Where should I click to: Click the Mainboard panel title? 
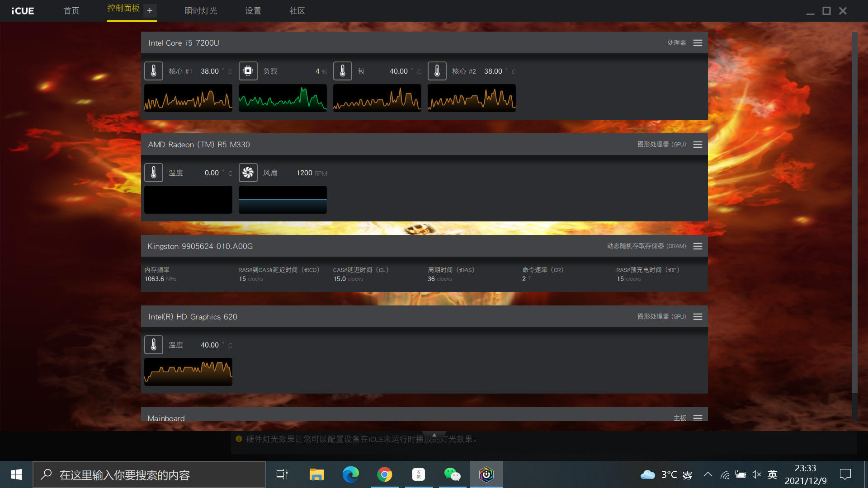[166, 418]
